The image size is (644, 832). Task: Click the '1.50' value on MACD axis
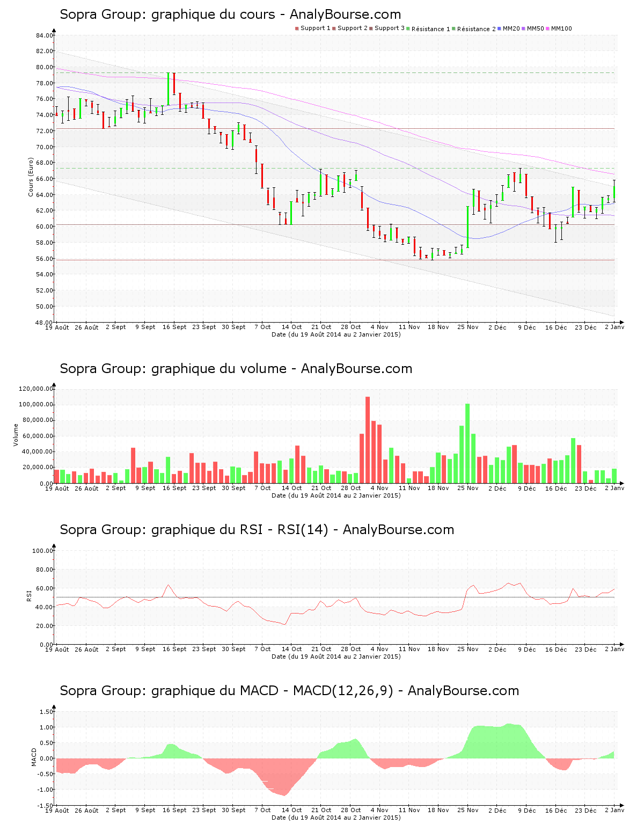pos(47,712)
